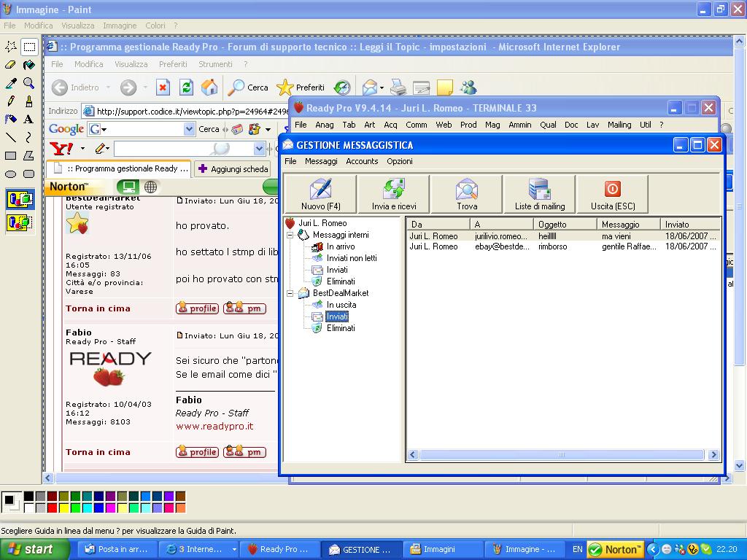Open the Mailing menu in Ready Pro

pyautogui.click(x=619, y=125)
